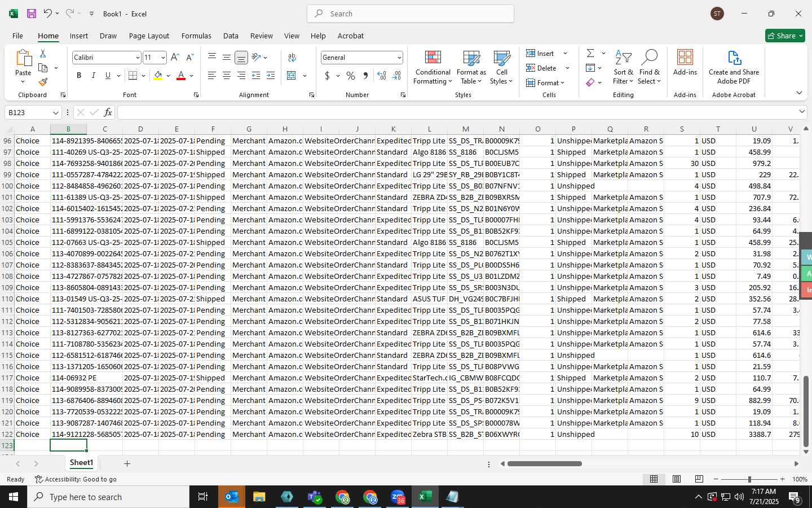Toggle Top Align
This screenshot has width=812, height=508.
212,57
